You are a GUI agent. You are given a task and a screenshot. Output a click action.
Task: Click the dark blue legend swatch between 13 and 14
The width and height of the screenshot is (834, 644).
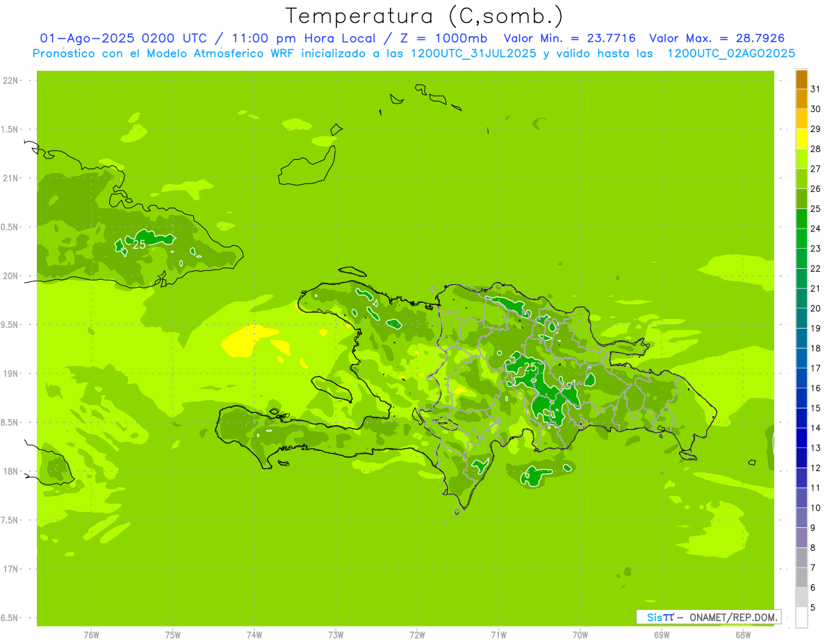(x=801, y=438)
